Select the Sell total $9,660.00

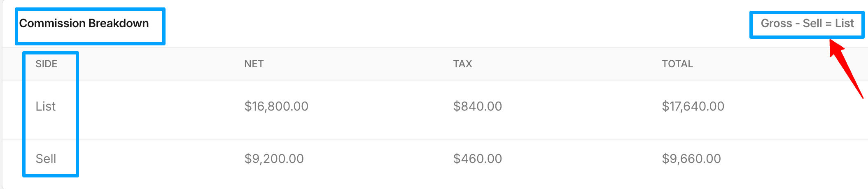(691, 159)
